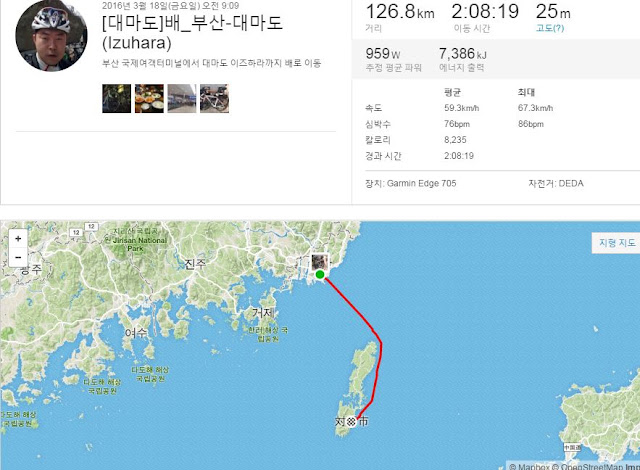Open the terminal building photo thumbnail

182,98
